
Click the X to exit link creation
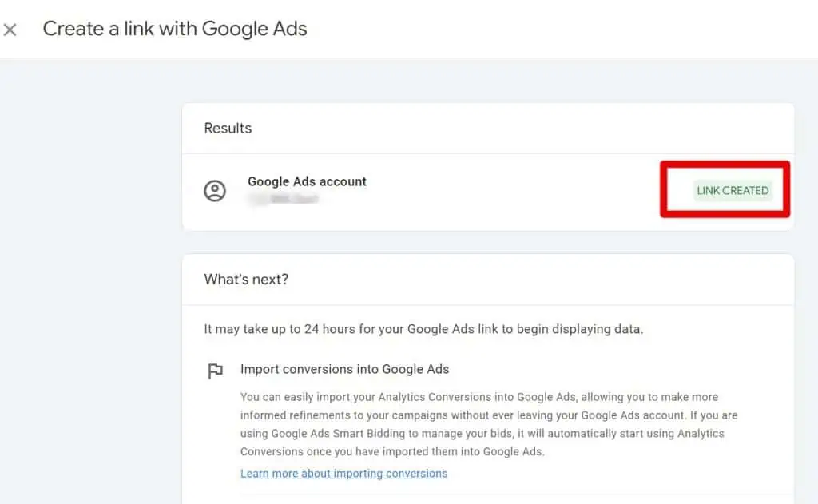11,29
